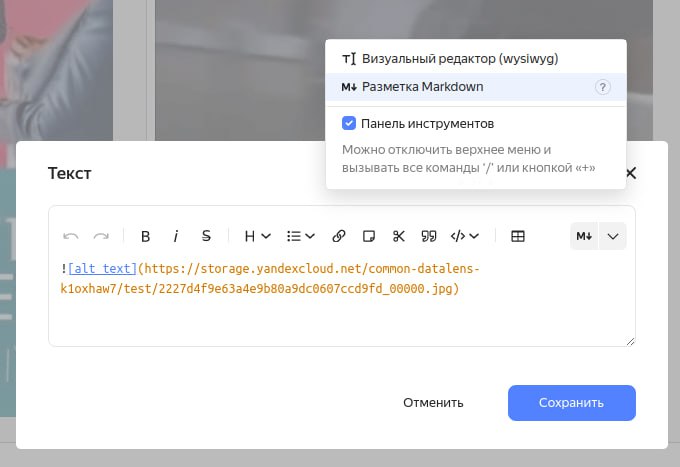Screen dimensions: 680x467
Task: Expand the list type dropdown
Action: (x=301, y=236)
